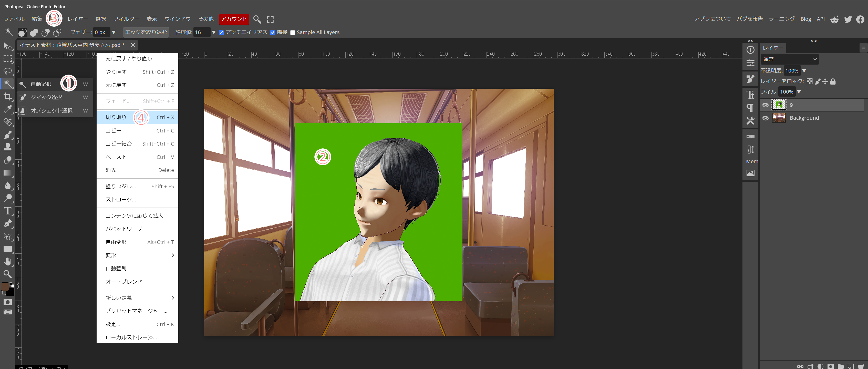Select the Lasso tool
This screenshot has height=369, width=868.
tap(7, 71)
